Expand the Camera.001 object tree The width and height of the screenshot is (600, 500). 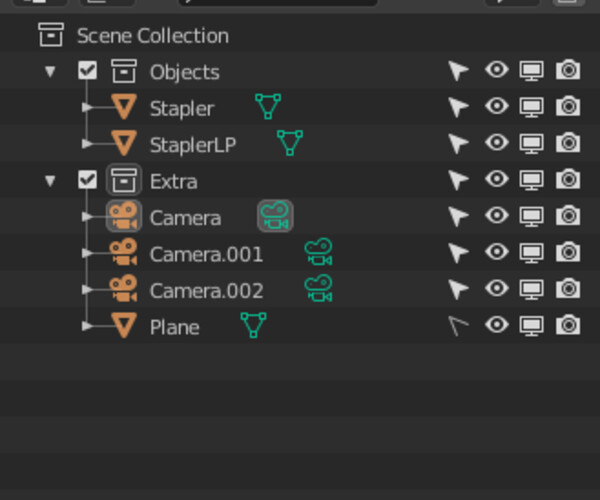pos(88,253)
